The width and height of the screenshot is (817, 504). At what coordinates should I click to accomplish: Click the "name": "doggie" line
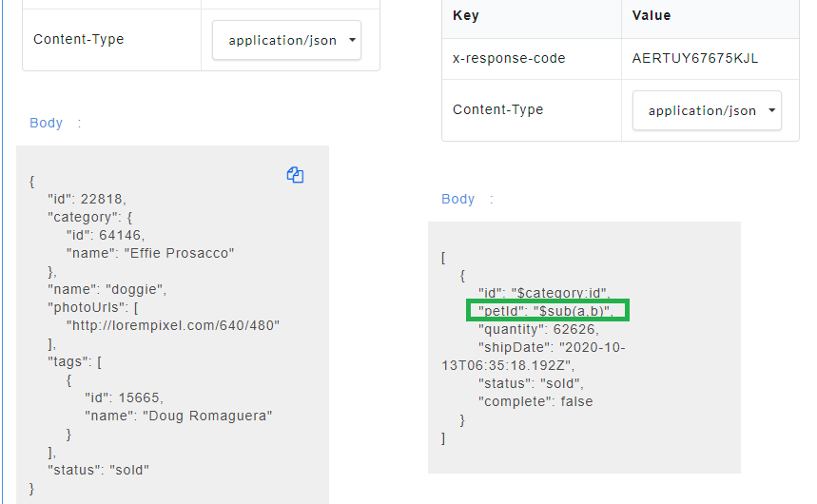point(107,289)
